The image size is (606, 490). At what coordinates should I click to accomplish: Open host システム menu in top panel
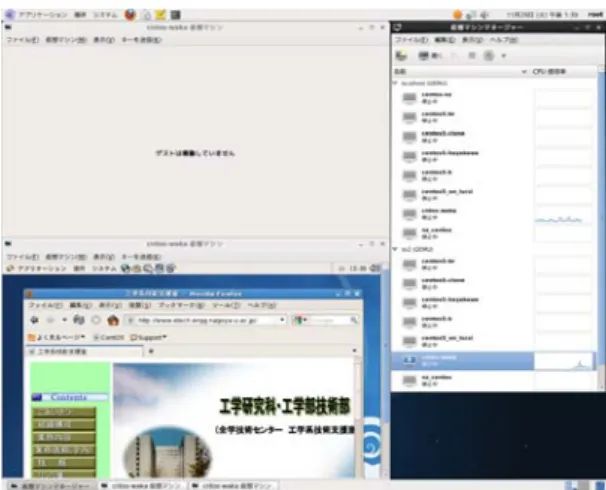point(105,15)
